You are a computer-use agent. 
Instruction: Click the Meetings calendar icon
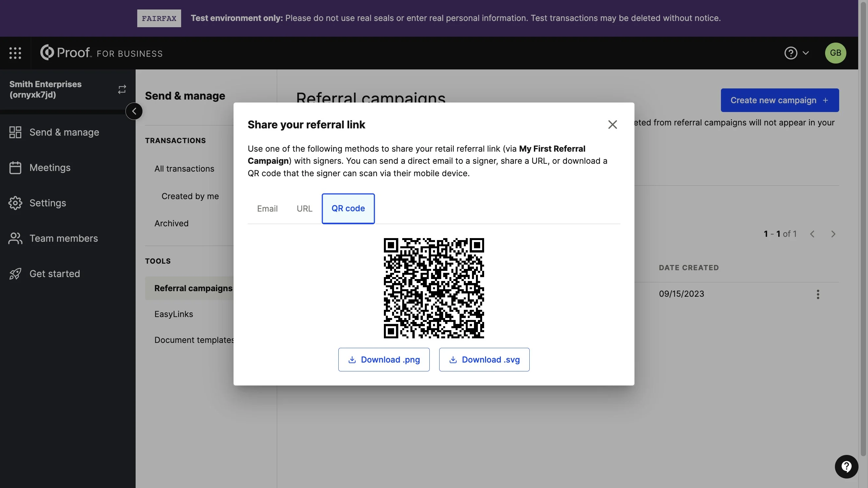point(15,167)
